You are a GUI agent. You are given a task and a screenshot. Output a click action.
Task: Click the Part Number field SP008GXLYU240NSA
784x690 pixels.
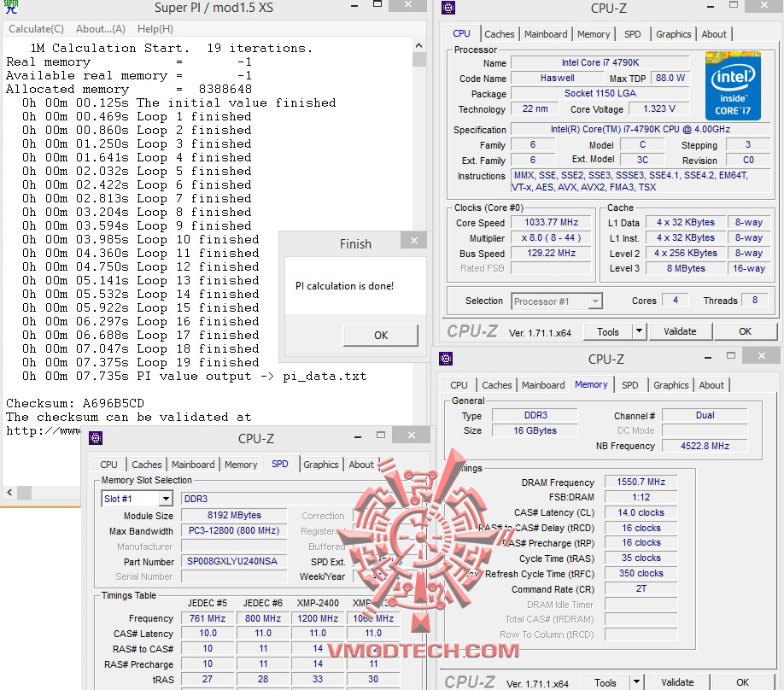[234, 562]
